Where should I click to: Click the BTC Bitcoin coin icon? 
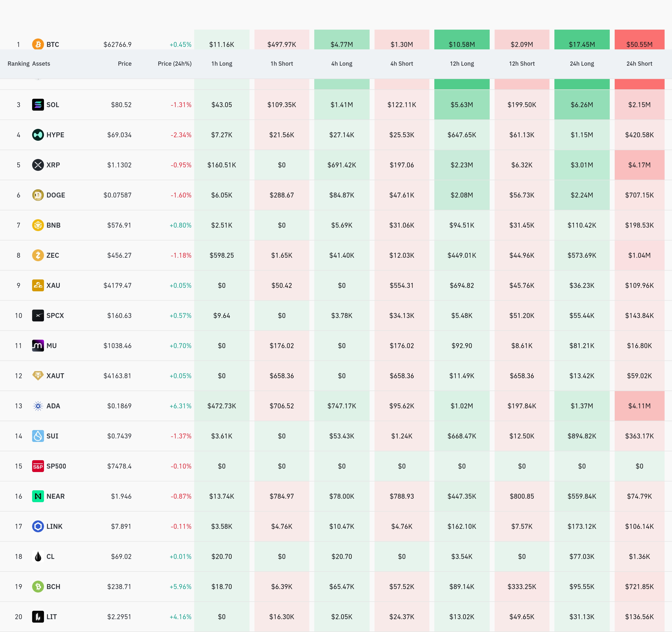(x=38, y=44)
